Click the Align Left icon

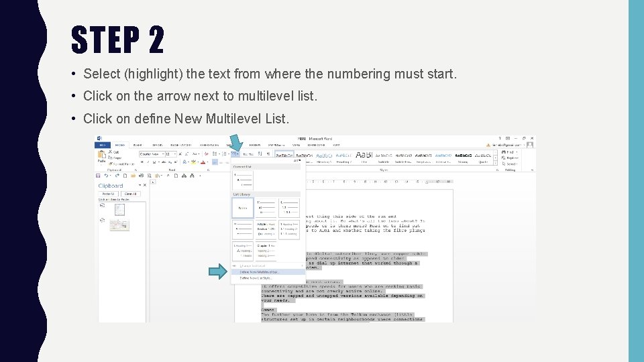(x=215, y=162)
